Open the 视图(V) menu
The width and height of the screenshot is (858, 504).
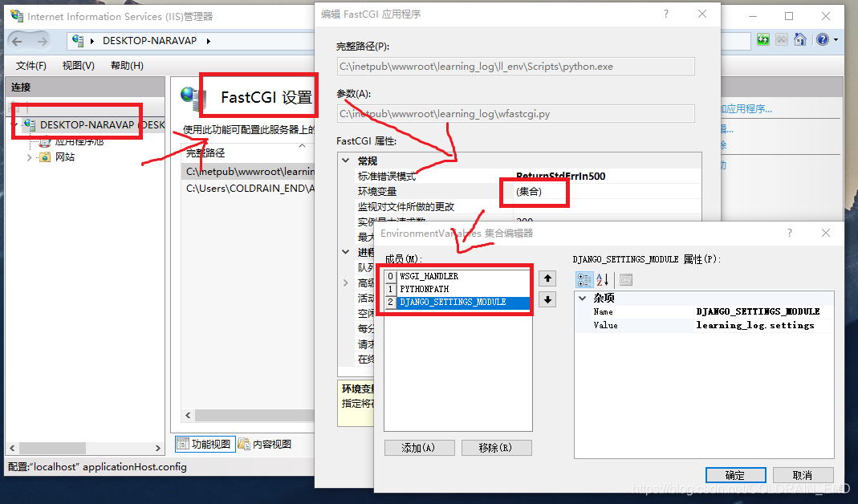(76, 66)
